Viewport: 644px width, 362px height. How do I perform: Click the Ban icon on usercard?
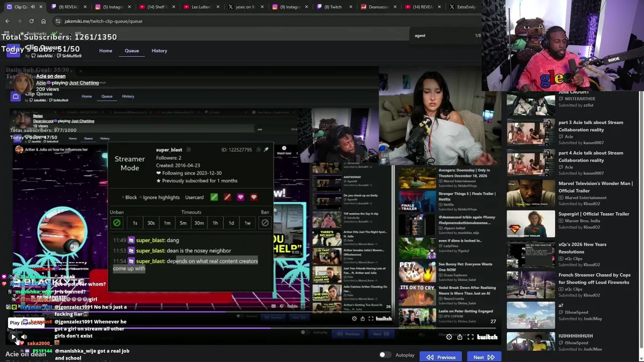click(265, 223)
